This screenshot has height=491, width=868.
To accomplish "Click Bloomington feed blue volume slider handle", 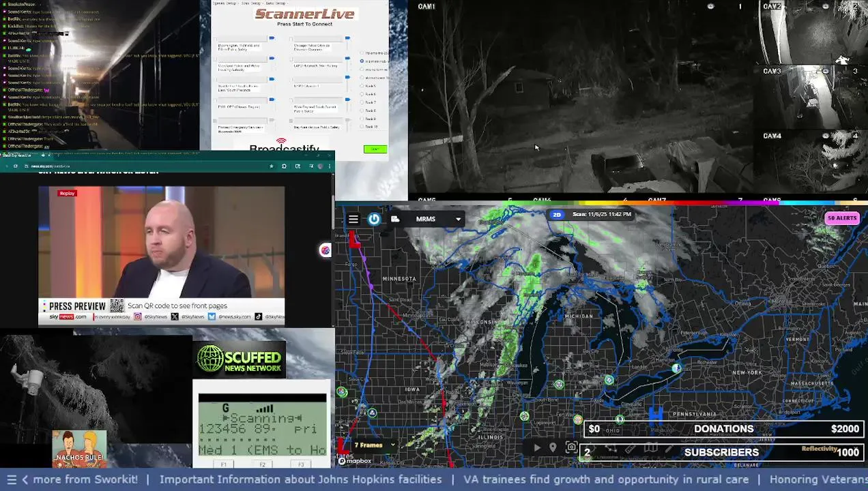I will click(272, 38).
